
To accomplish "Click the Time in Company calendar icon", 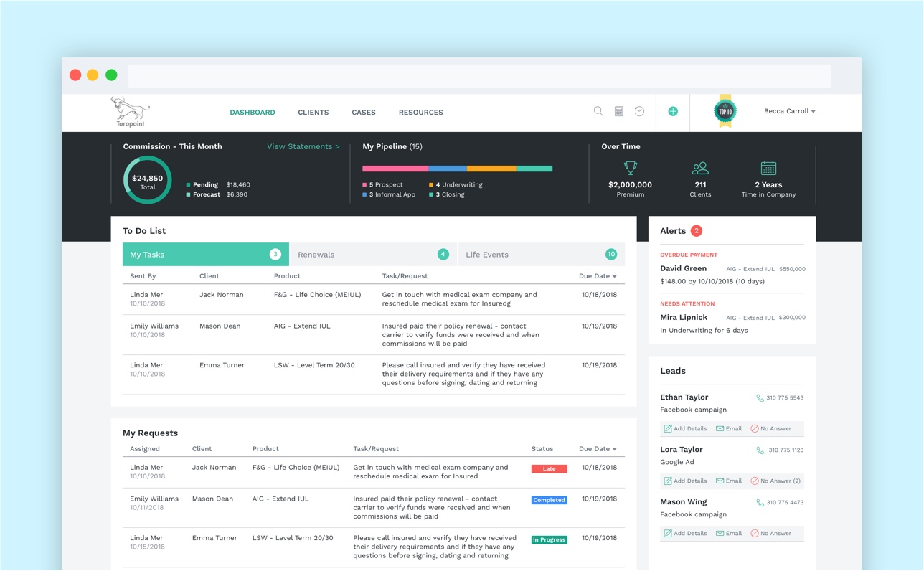I will (x=768, y=169).
